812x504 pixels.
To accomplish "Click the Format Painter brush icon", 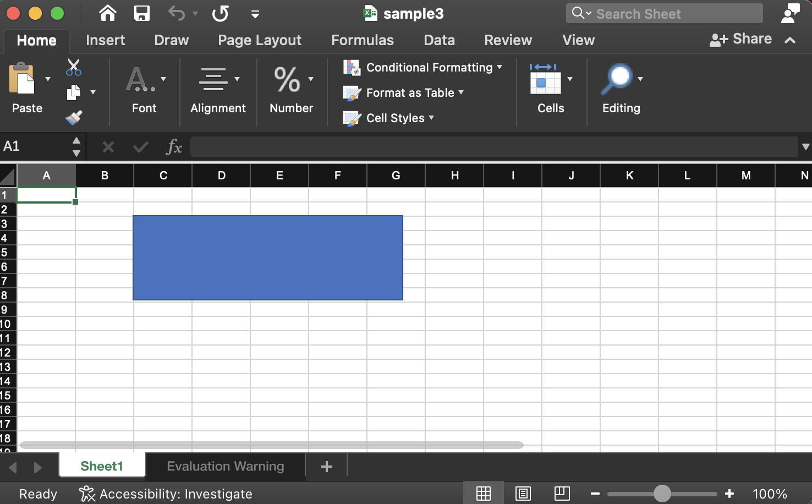I will (x=73, y=117).
